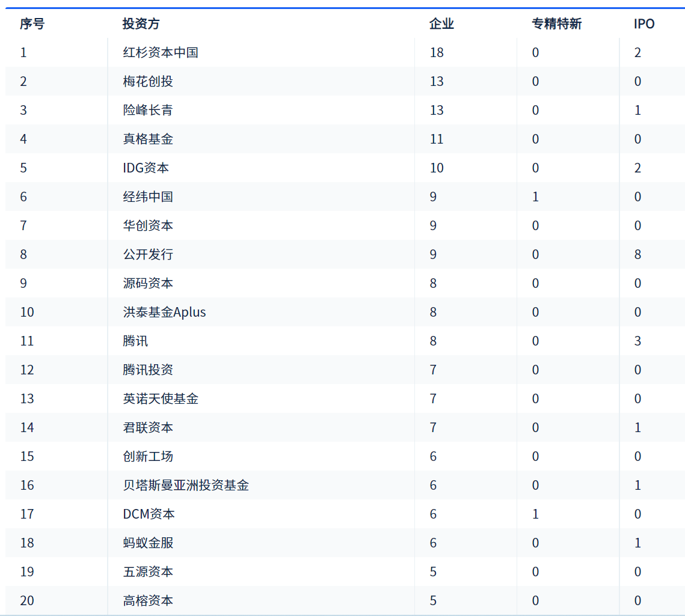Select investor 真格基金
This screenshot has height=616, width=685.
148,139
